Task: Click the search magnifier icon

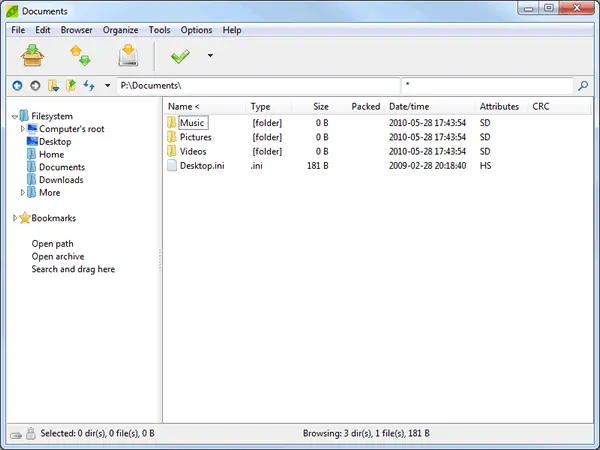Action: pyautogui.click(x=584, y=86)
